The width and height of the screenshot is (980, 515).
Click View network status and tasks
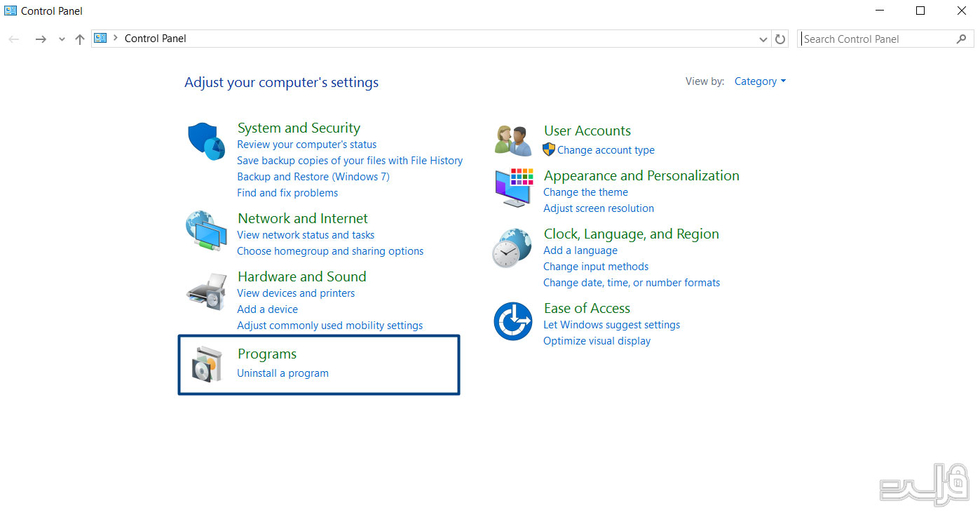click(306, 235)
